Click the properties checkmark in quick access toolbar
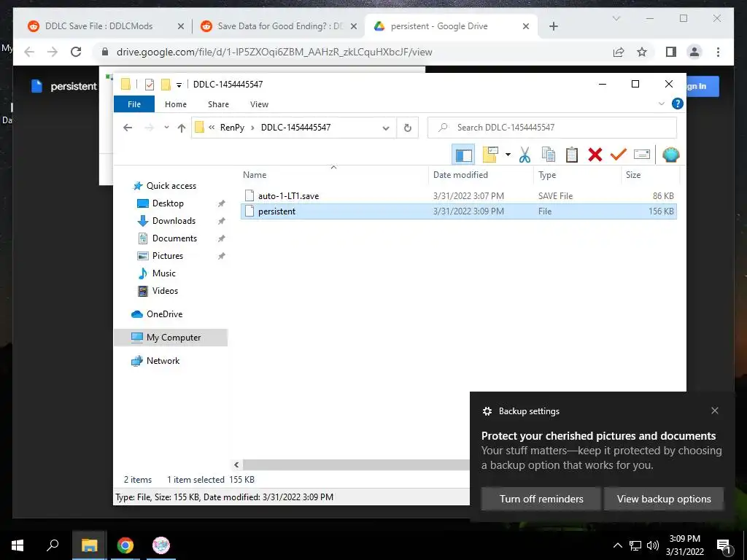The height and width of the screenshot is (560, 747). [x=149, y=85]
